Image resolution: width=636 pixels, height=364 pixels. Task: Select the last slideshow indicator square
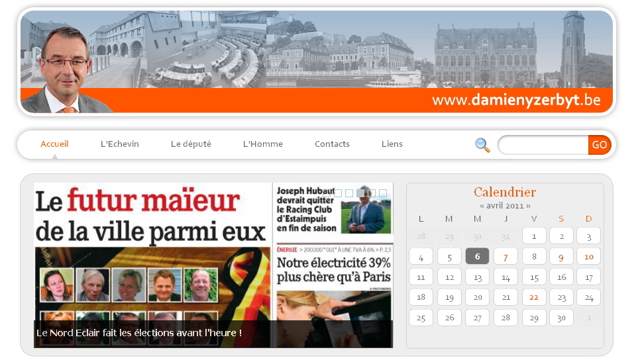tap(383, 193)
